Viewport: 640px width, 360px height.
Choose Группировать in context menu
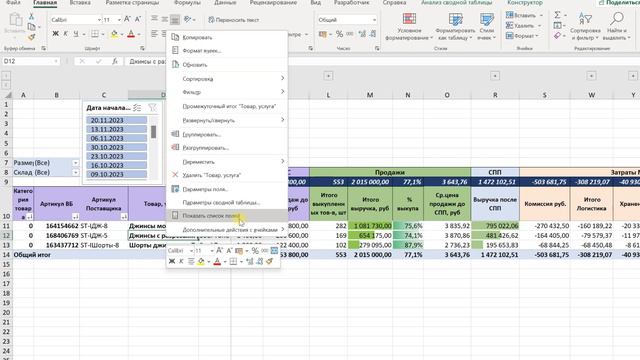coord(227,134)
